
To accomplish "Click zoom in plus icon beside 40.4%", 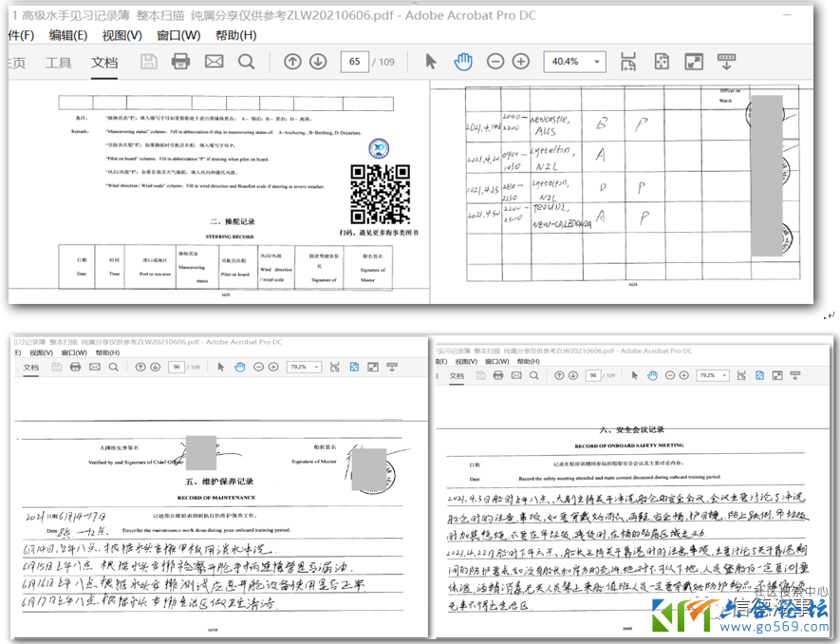I will 520,62.
